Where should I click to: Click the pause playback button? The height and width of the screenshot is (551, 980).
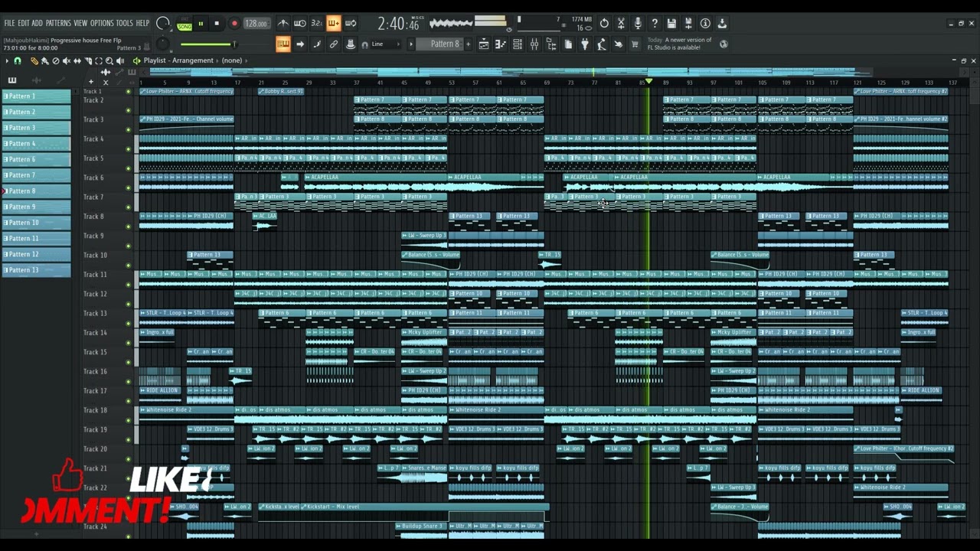(201, 24)
